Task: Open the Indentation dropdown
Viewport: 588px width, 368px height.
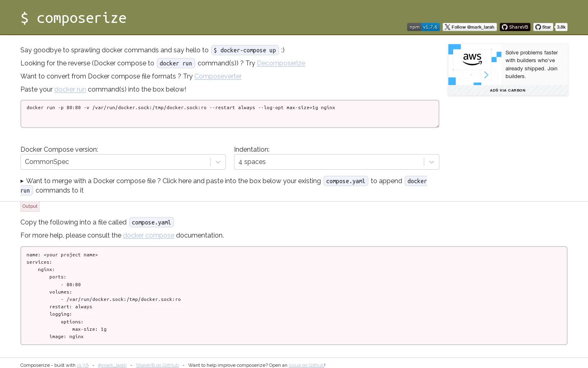Action: (336, 162)
